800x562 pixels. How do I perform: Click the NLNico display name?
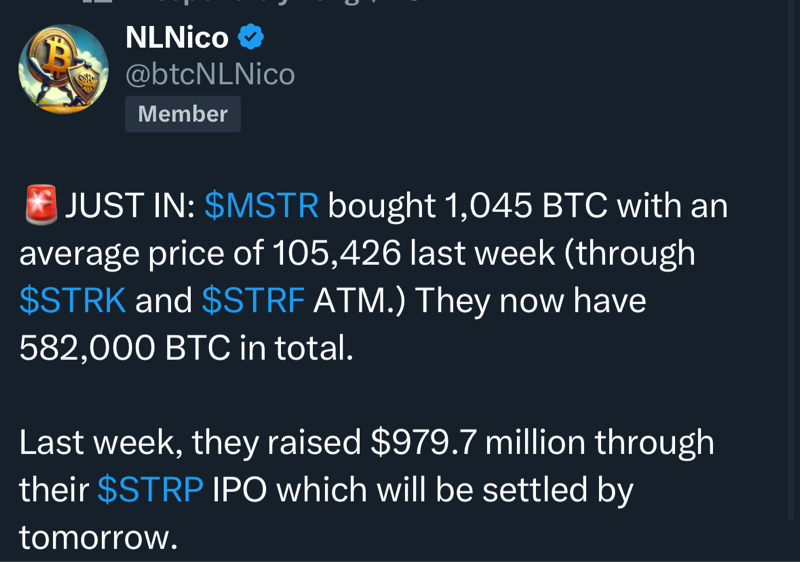click(x=177, y=38)
